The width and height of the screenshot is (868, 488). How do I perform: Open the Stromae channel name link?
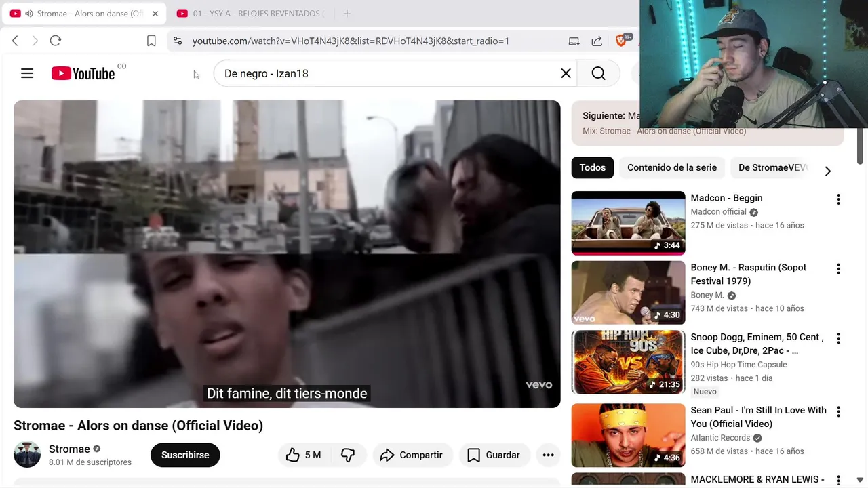click(69, 449)
